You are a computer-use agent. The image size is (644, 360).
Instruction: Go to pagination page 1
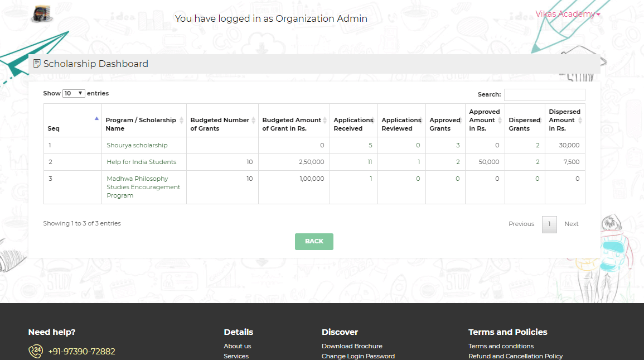pos(549,224)
